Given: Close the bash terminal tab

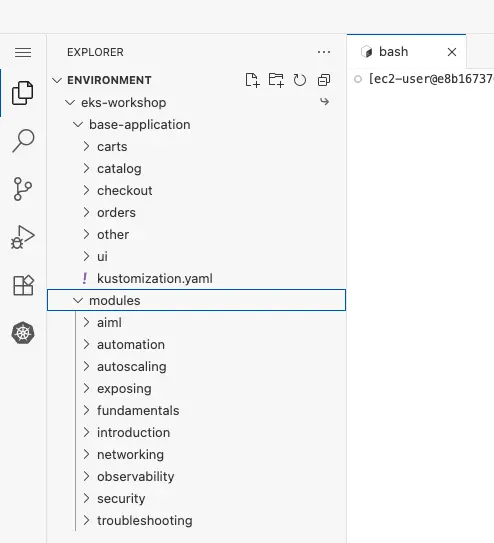Looking at the screenshot, I should [x=452, y=52].
